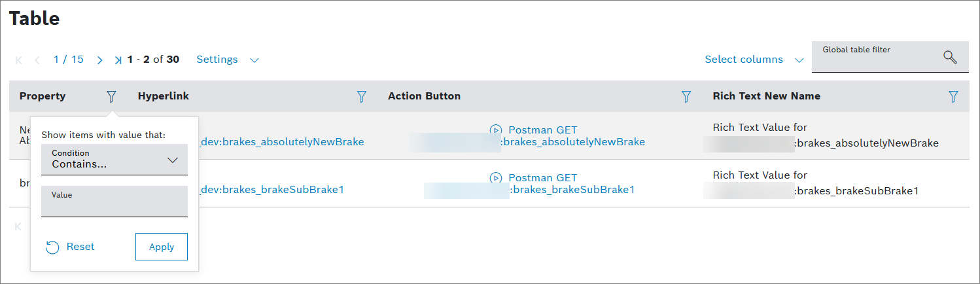Go to the next page arrow
The height and width of the screenshot is (284, 980).
click(x=99, y=60)
